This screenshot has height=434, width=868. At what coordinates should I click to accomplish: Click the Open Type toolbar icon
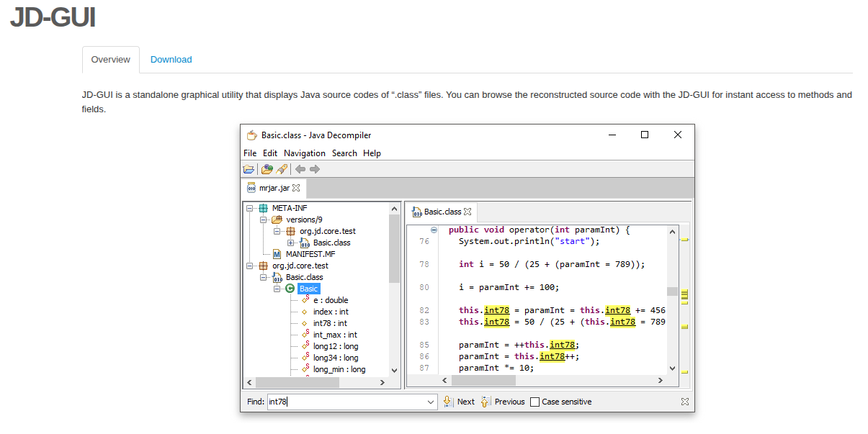point(267,169)
